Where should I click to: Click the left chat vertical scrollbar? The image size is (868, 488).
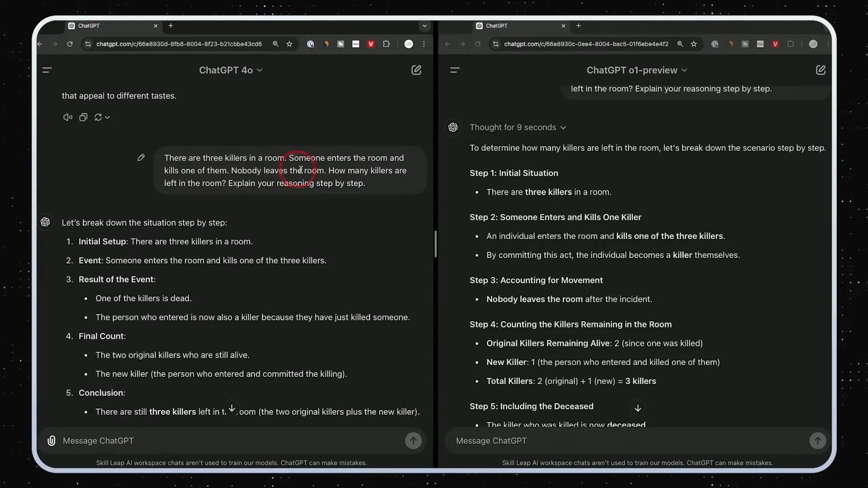(435, 244)
